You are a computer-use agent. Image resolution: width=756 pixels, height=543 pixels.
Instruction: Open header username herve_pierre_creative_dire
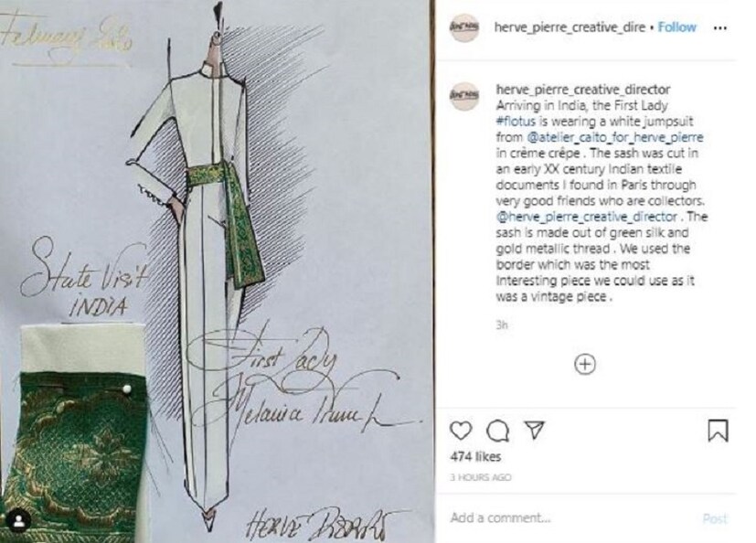[570, 27]
